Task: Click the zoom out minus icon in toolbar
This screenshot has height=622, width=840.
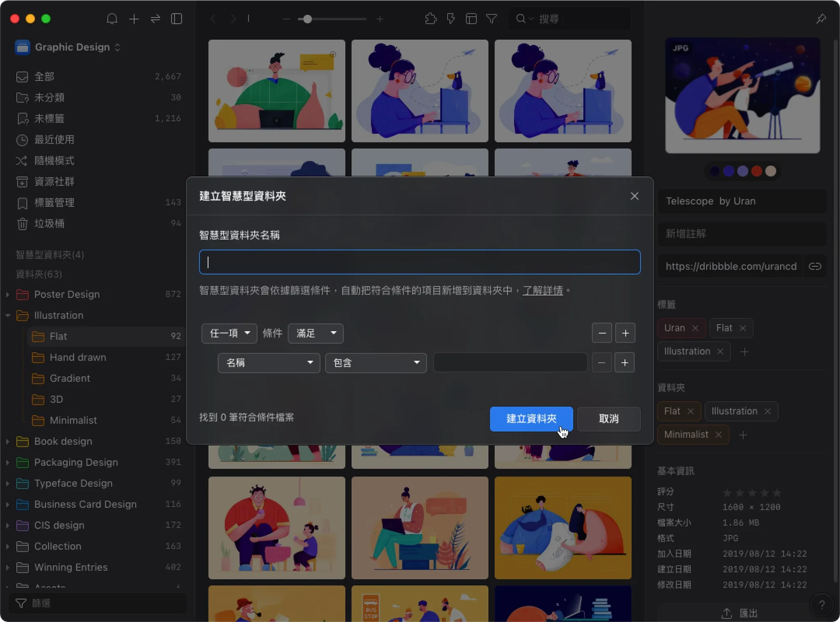Action: (286, 19)
